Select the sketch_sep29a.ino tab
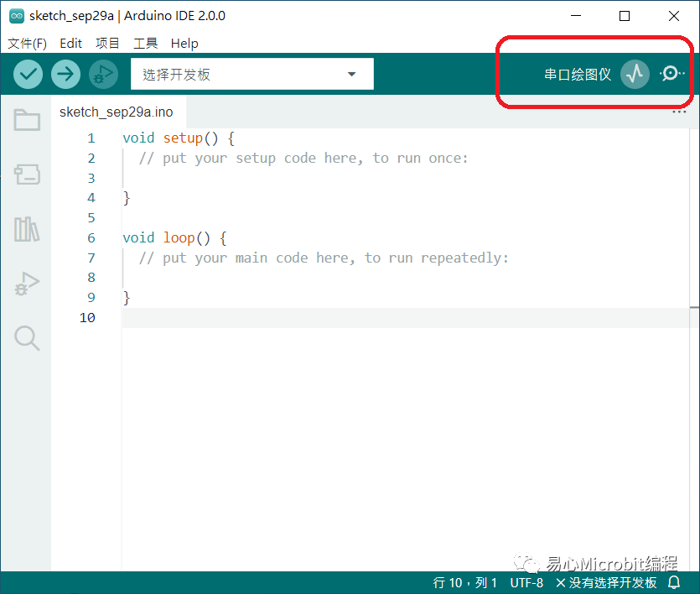The height and width of the screenshot is (594, 700). point(116,112)
